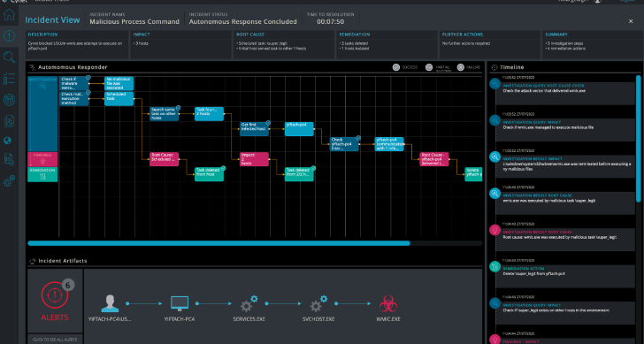The width and height of the screenshot is (644, 344).
Task: Open 'Root Cause - yiftach-pc4 delivered' node
Action: (434, 159)
